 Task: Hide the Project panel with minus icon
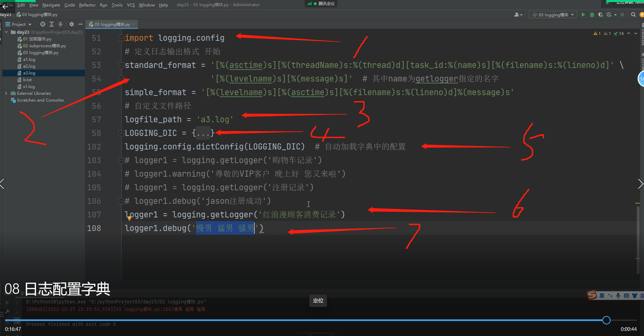(x=80, y=24)
